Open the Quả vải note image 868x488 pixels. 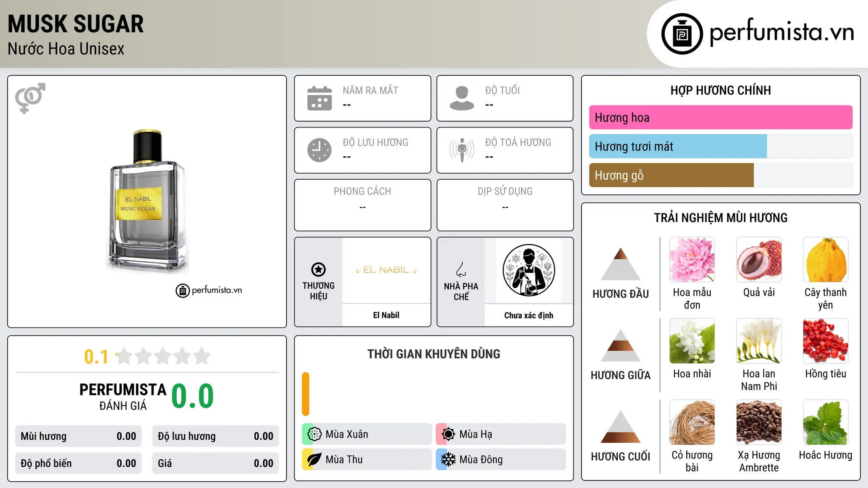(759, 260)
